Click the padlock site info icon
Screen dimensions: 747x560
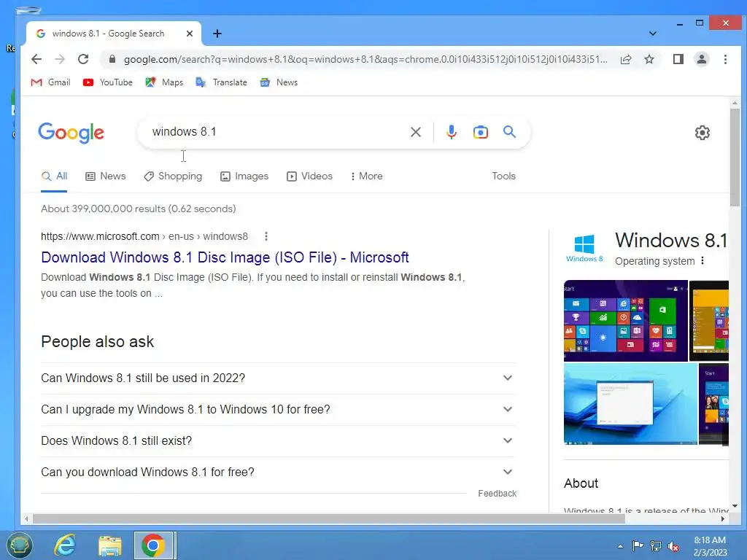point(112,59)
